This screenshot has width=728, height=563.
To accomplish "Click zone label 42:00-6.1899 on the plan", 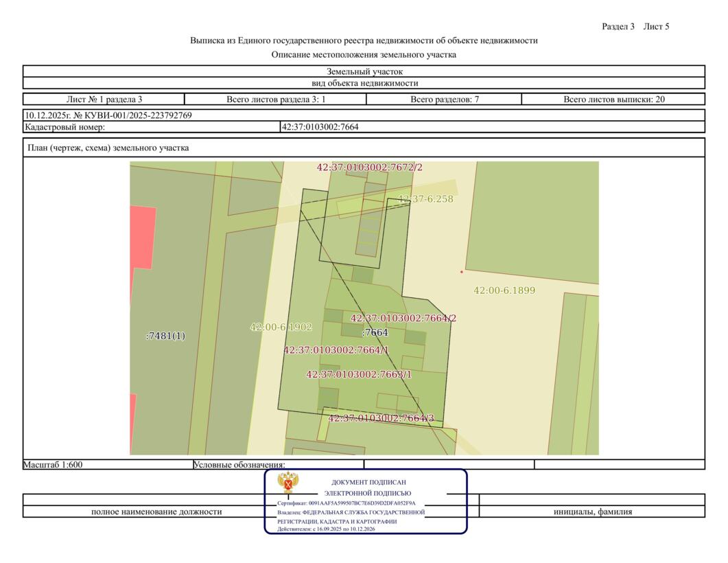I will point(504,290).
